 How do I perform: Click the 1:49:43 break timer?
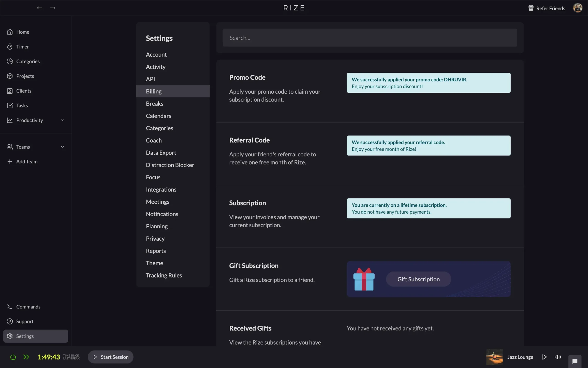(49, 357)
